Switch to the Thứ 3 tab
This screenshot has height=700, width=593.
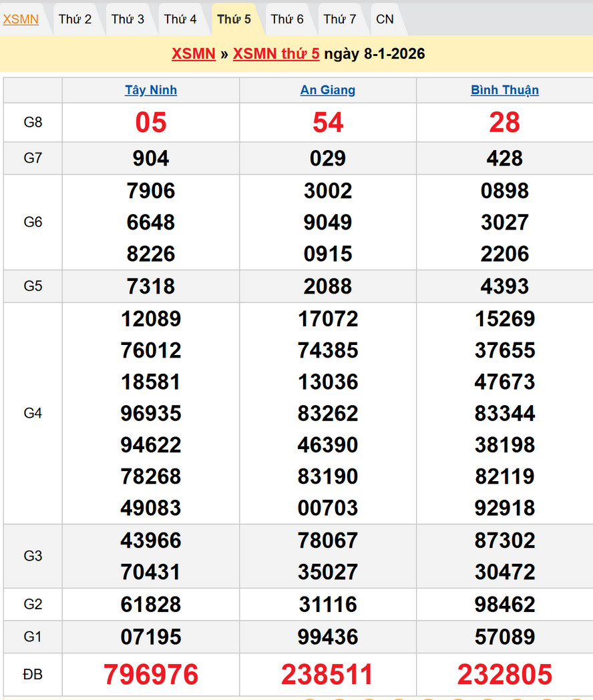pyautogui.click(x=128, y=19)
